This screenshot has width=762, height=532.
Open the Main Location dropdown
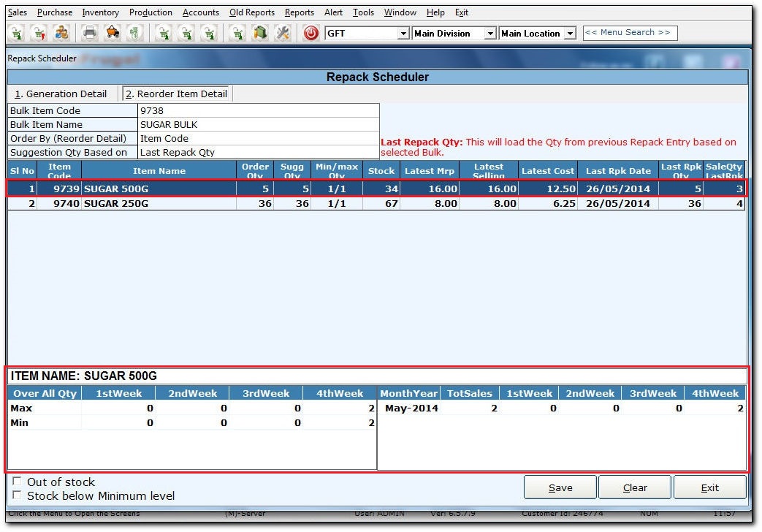pyautogui.click(x=570, y=34)
